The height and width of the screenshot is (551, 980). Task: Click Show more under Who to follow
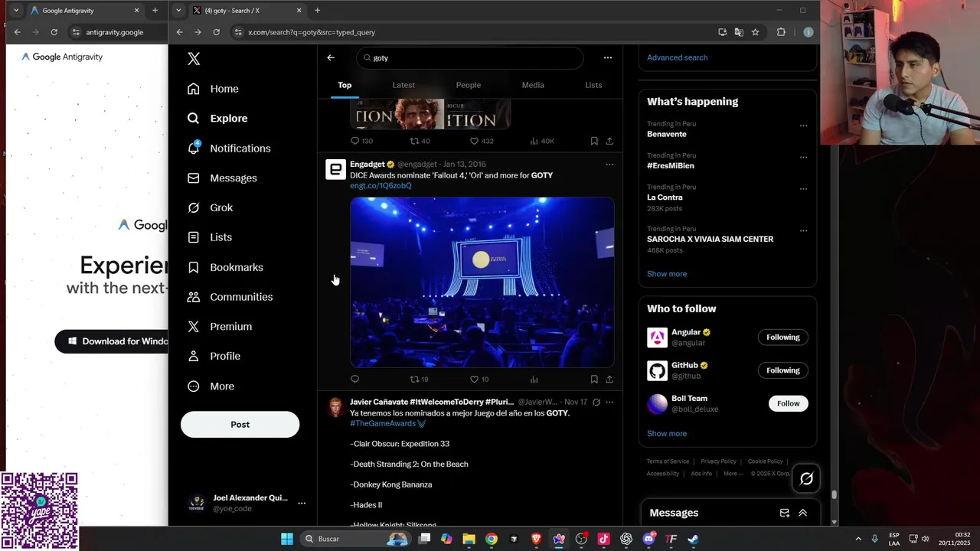pos(667,434)
